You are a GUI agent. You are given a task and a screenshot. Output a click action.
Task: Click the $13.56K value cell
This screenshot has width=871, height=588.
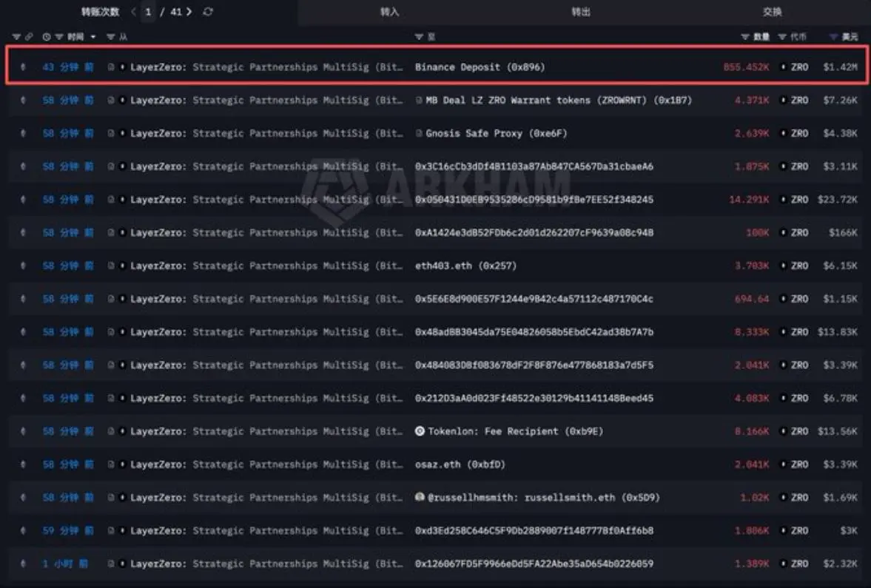click(837, 431)
